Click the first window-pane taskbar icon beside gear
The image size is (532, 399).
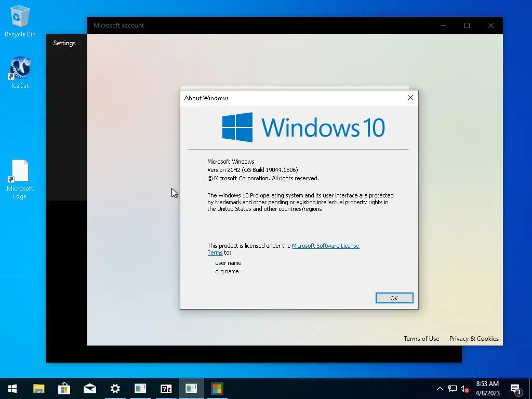coord(140,389)
